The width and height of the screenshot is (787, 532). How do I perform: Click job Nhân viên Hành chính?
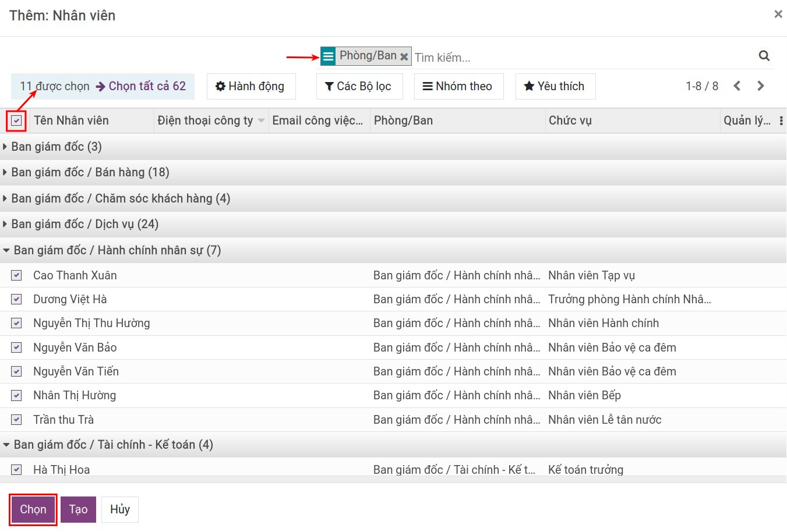[604, 323]
